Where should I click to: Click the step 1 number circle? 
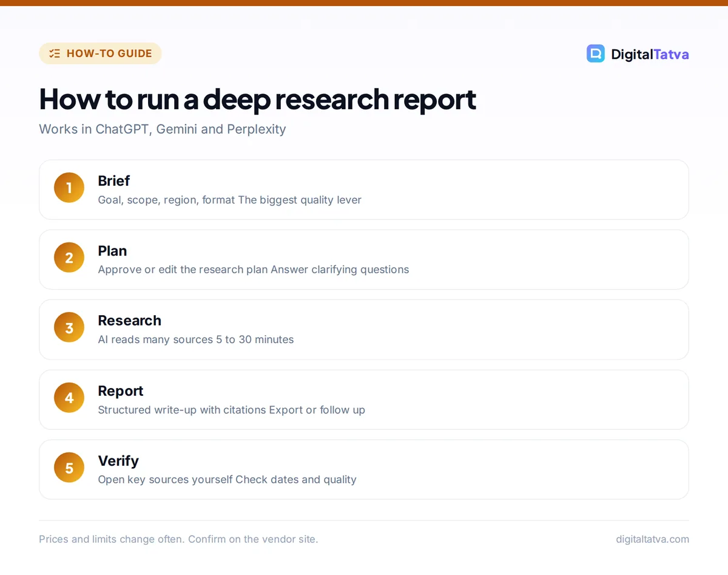pyautogui.click(x=69, y=188)
